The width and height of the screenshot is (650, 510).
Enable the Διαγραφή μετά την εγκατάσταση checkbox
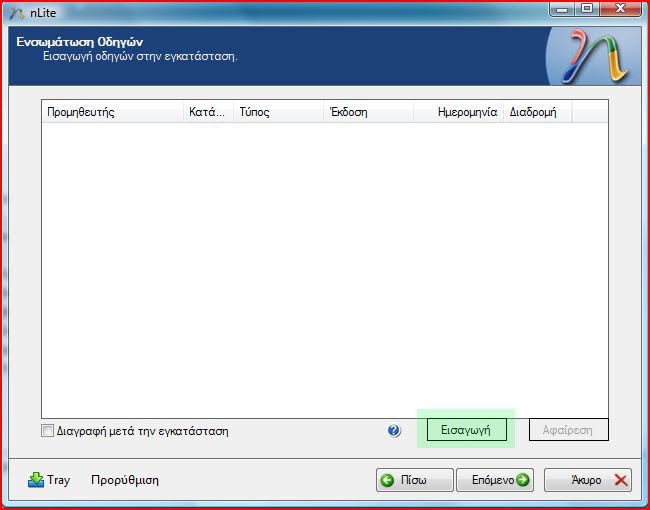47,431
